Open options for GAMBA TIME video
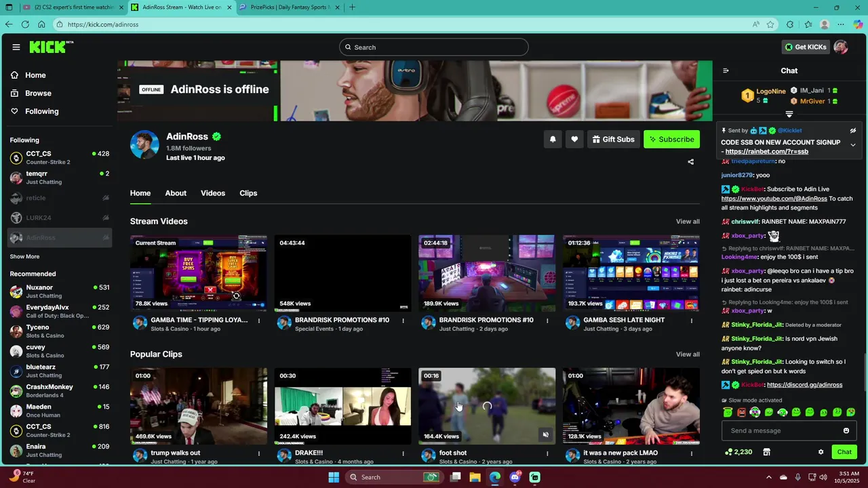The image size is (868, 488). point(259,321)
